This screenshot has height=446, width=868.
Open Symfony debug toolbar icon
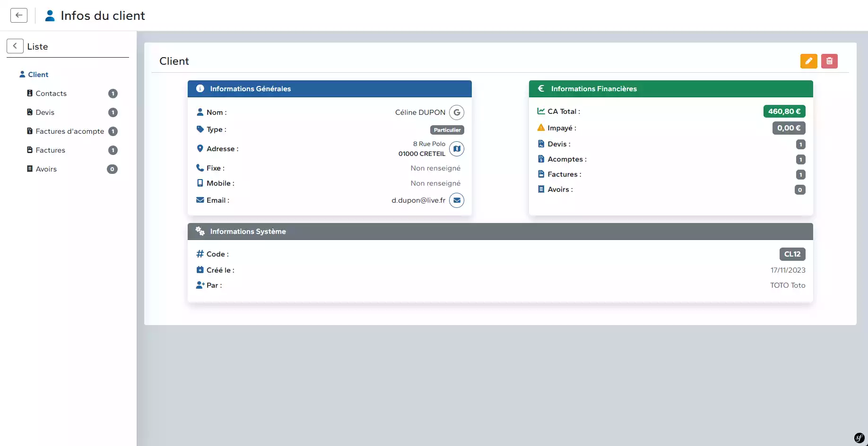click(x=859, y=437)
